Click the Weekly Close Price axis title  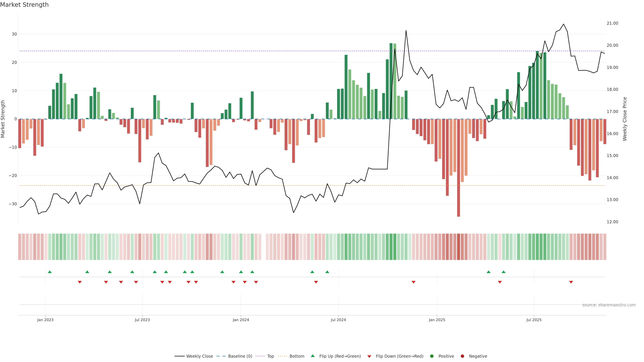[625, 119]
